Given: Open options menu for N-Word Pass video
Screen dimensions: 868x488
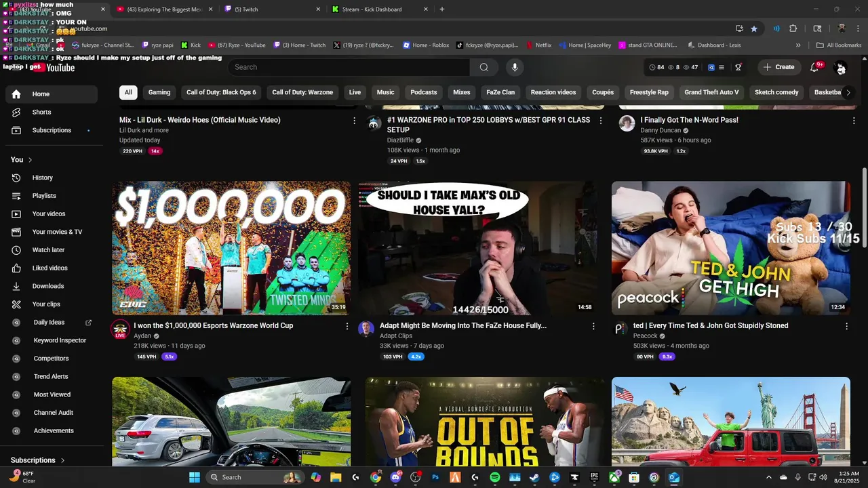Looking at the screenshot, I should (854, 121).
